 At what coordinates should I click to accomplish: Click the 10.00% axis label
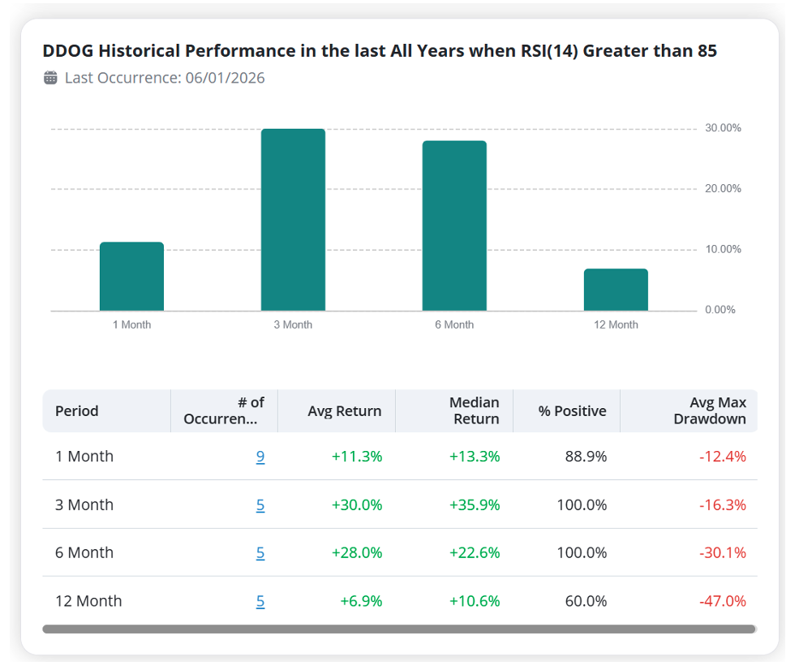point(723,249)
